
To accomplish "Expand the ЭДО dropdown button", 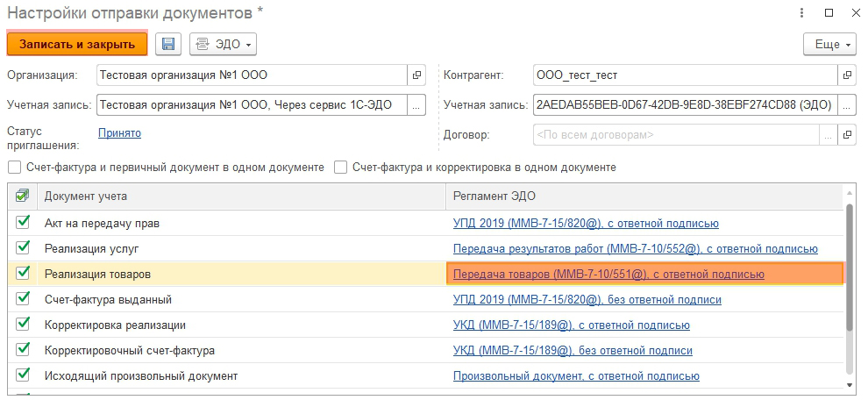I will click(223, 44).
